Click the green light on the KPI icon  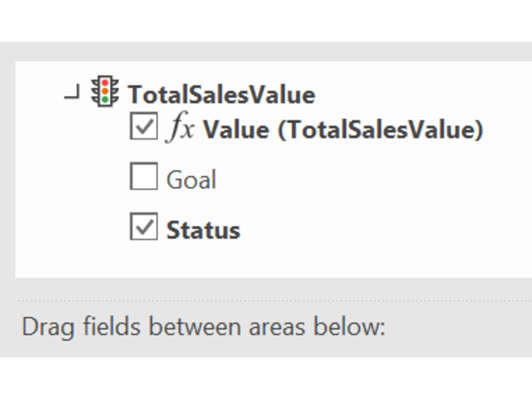click(105, 99)
